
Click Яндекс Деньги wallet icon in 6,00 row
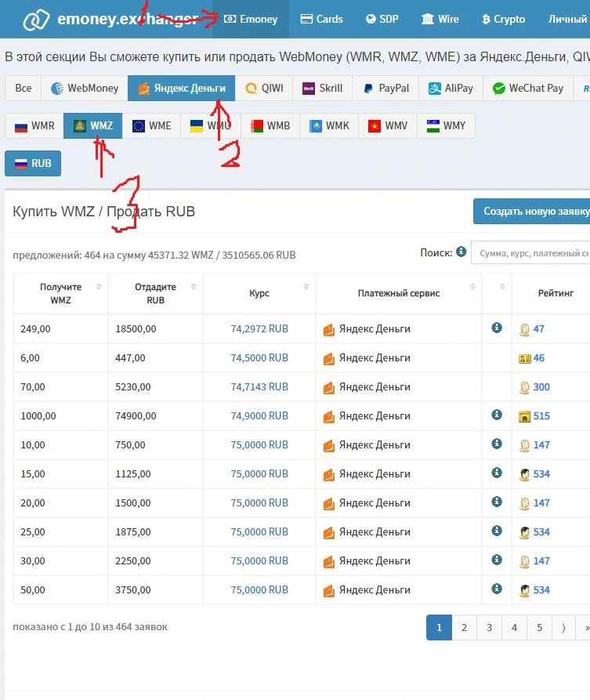click(329, 359)
